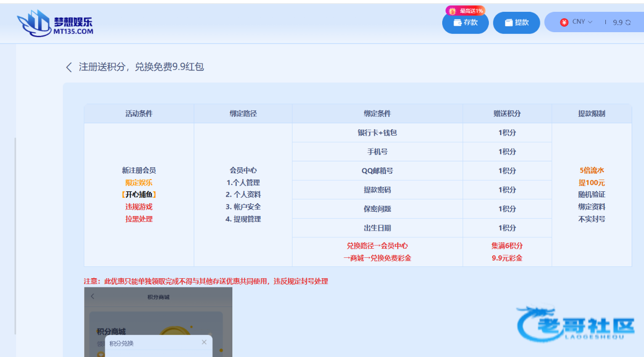Screen dimensions: 644x357
Task: Refresh the balance with the reload icon
Action: click(628, 23)
